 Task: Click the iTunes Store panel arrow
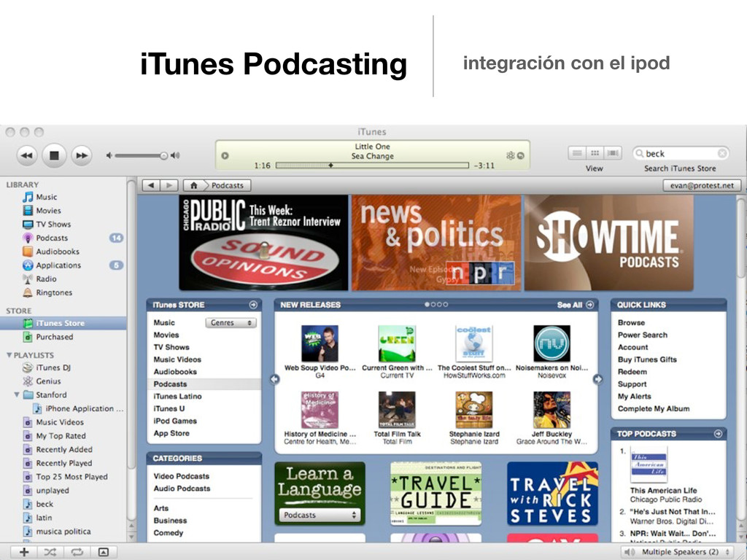(253, 305)
